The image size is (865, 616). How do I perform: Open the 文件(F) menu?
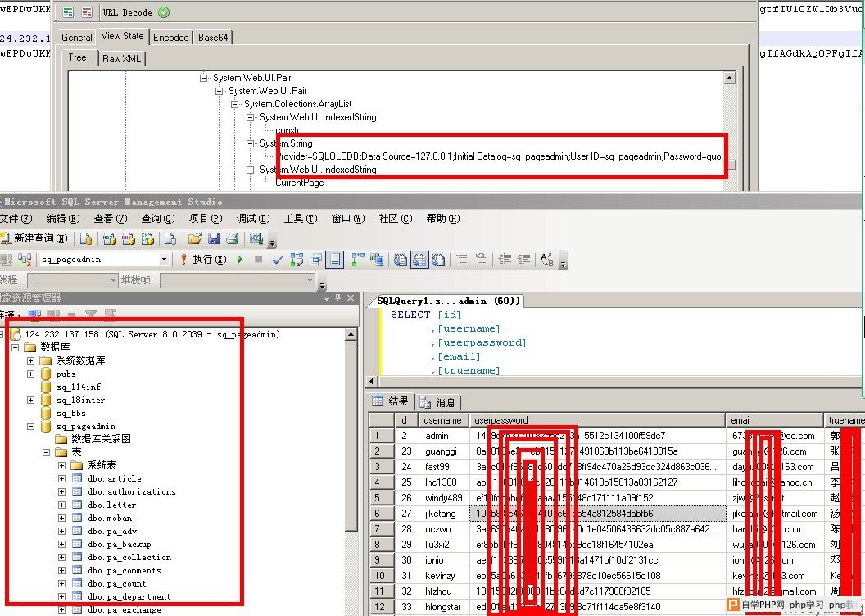(16, 219)
